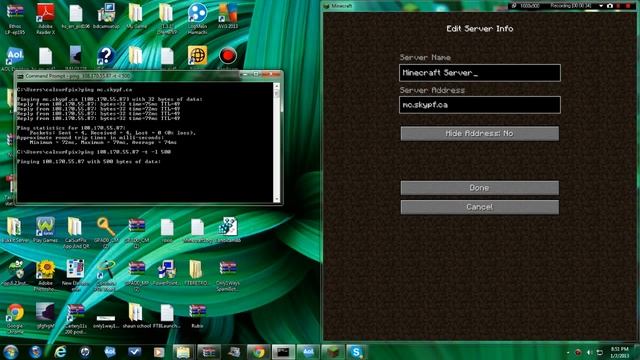The height and width of the screenshot is (360, 640).
Task: Show hidden system tray icons arrow
Action: (x=568, y=352)
